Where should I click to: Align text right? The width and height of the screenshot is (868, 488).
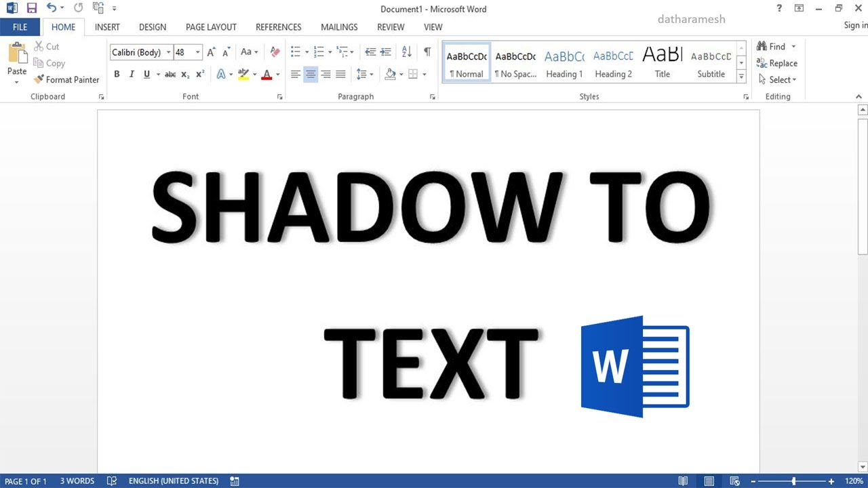(x=325, y=75)
